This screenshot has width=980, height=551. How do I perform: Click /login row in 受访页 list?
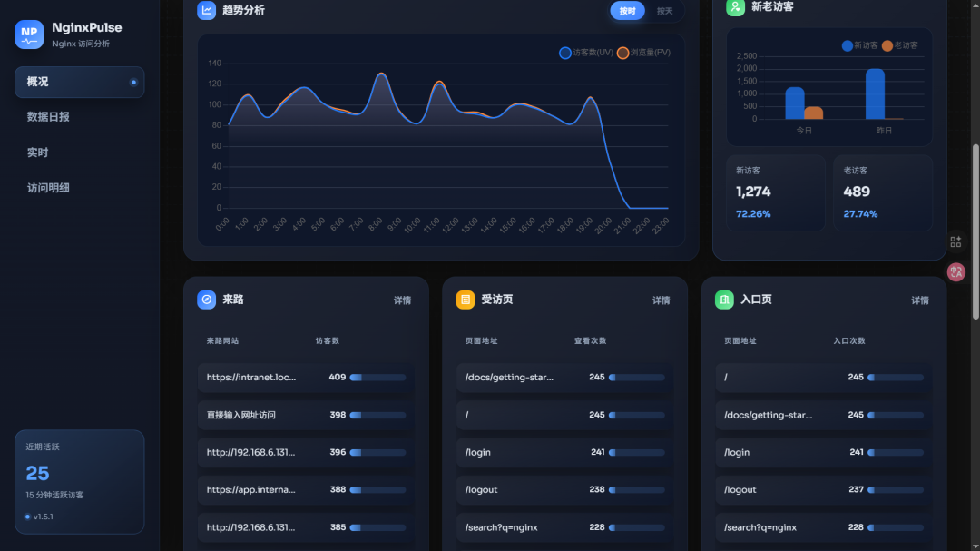tap(565, 452)
